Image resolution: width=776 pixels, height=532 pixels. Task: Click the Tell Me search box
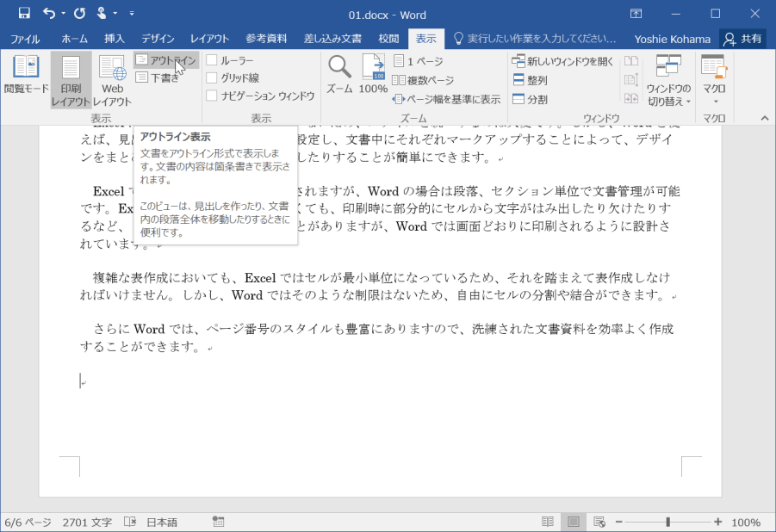(x=535, y=39)
